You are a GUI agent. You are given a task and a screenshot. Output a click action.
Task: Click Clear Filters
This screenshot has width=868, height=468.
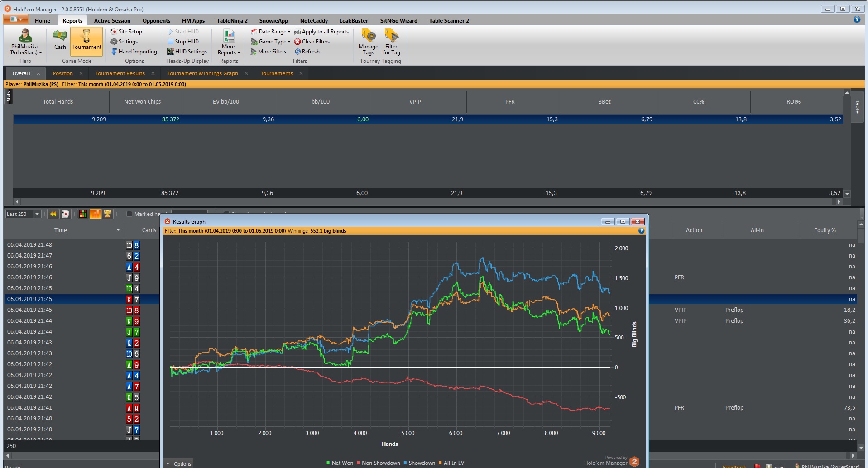[312, 42]
